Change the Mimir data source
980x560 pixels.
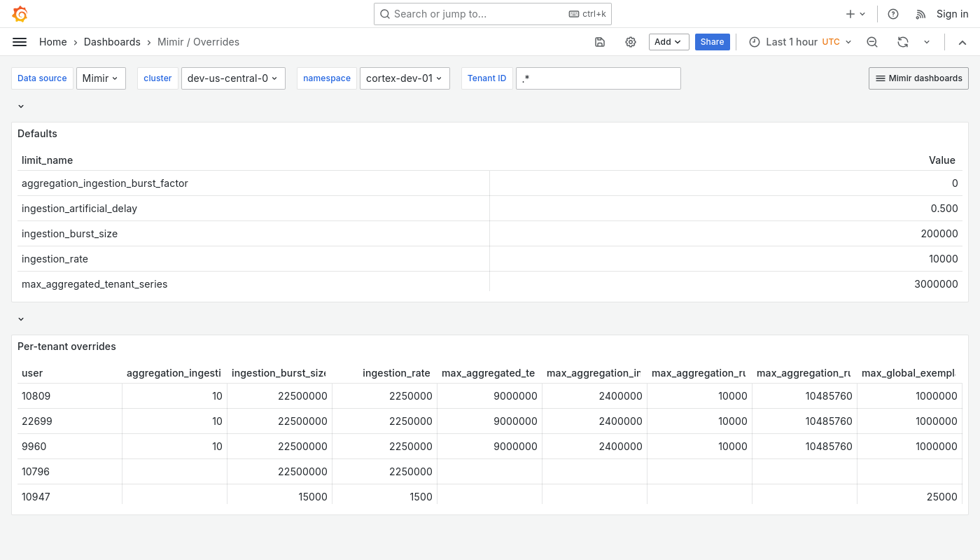point(101,78)
